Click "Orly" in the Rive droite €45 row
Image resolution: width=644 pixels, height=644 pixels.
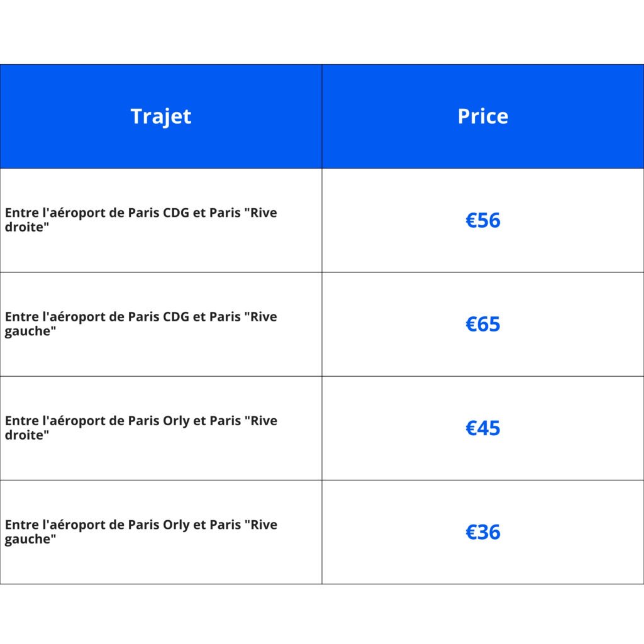(x=175, y=421)
